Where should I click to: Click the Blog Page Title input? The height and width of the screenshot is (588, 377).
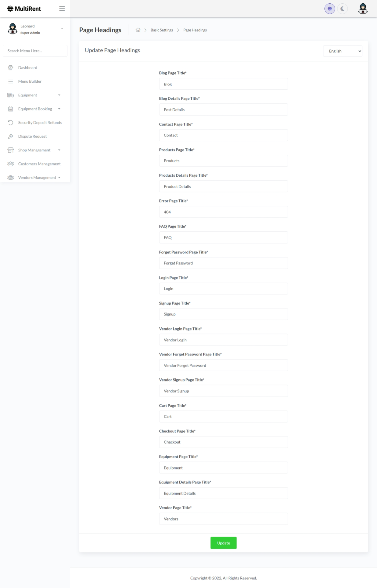(x=223, y=84)
